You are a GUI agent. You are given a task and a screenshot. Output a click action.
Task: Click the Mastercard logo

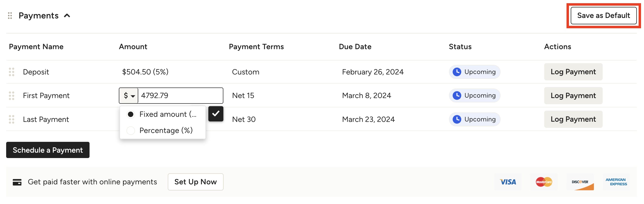(x=543, y=182)
